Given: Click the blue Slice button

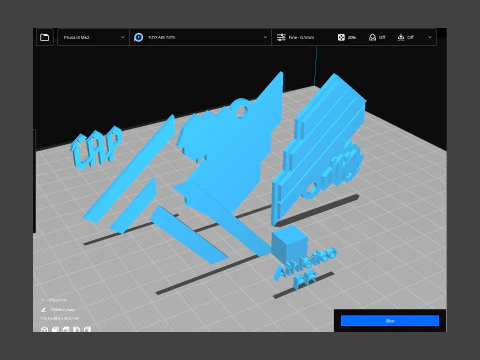Looking at the screenshot, I should coord(390,321).
